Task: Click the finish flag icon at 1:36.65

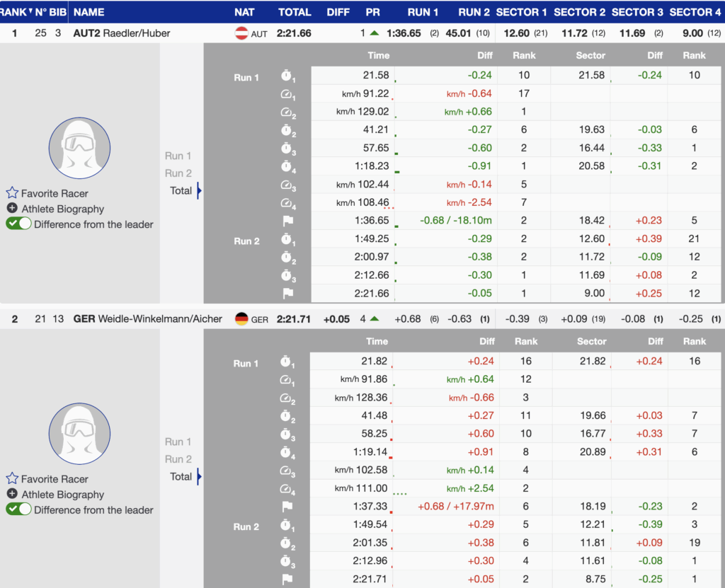Action: point(287,221)
